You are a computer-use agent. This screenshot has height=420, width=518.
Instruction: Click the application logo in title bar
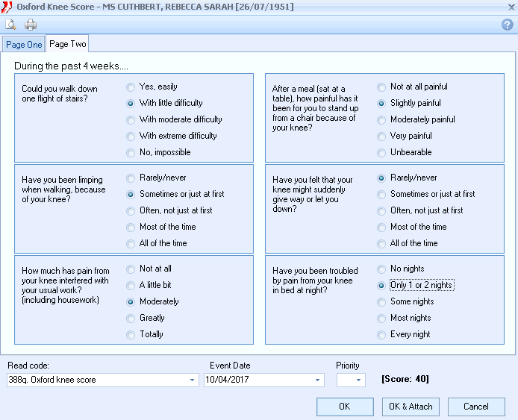pyautogui.click(x=7, y=7)
